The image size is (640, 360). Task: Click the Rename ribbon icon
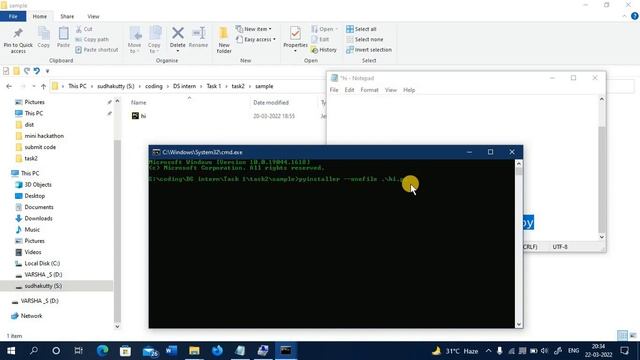tap(198, 38)
